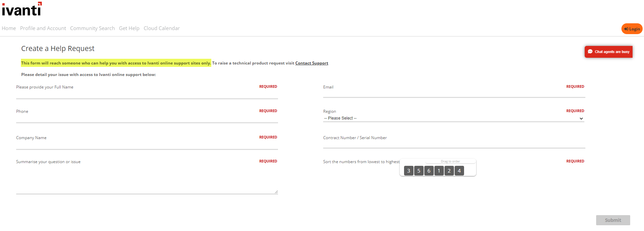This screenshot has width=644, height=231.
Task: Click the number 2 tile
Action: [449, 171]
